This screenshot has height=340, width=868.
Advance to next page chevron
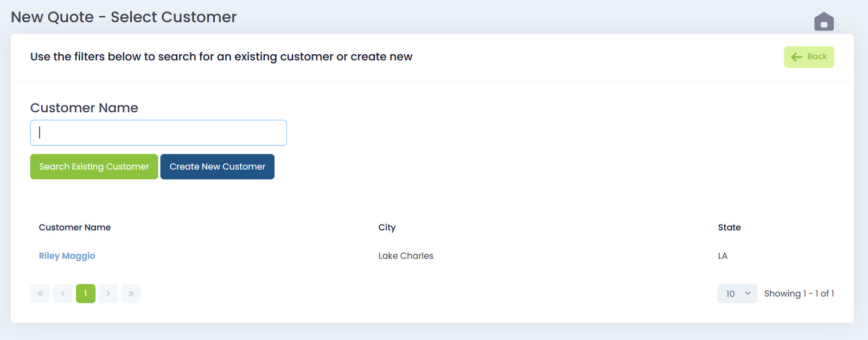tap(108, 293)
